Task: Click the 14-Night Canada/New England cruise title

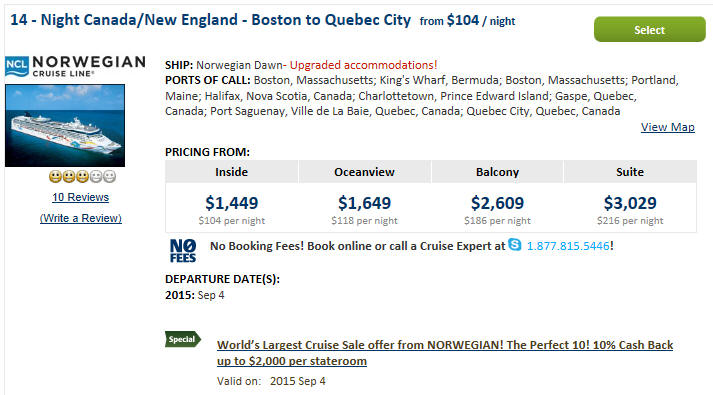Action: (211, 20)
